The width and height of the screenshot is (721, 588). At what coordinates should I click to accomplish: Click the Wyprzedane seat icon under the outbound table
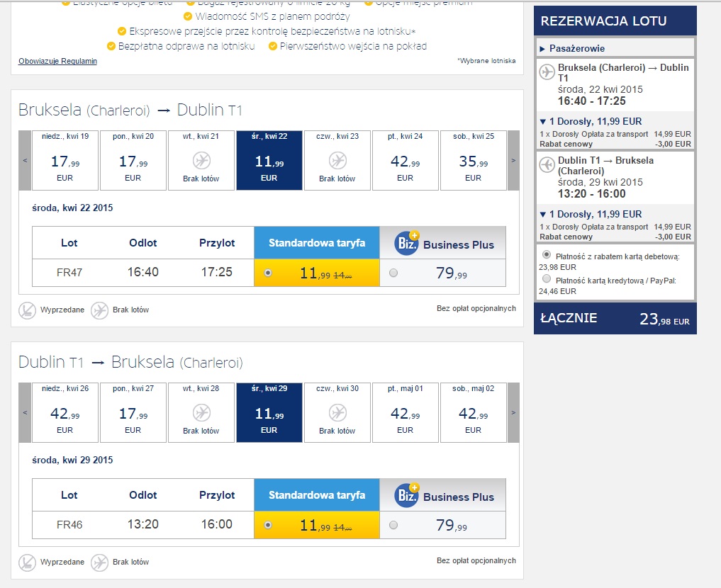pyautogui.click(x=27, y=310)
